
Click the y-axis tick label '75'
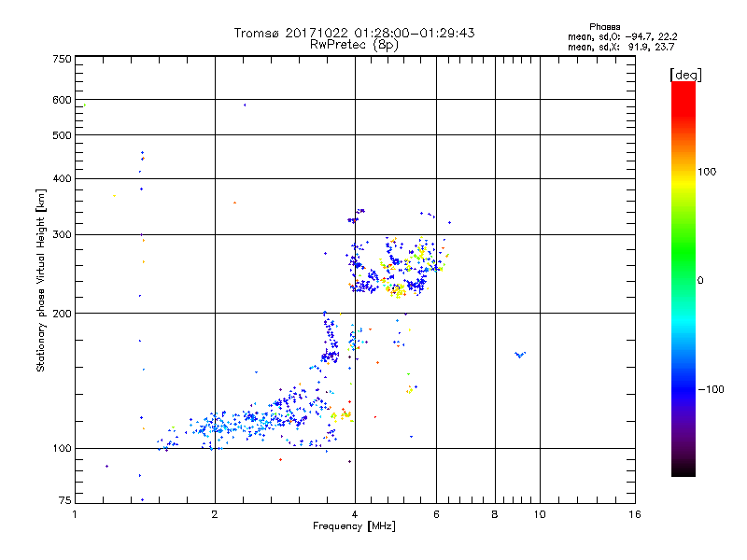click(x=64, y=500)
